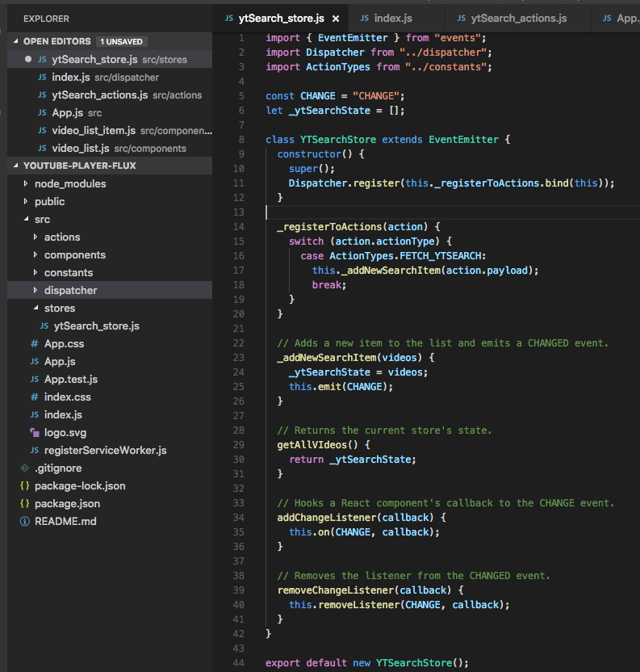Click line number 13 in the gutter
This screenshot has height=672, width=640.
point(239,212)
